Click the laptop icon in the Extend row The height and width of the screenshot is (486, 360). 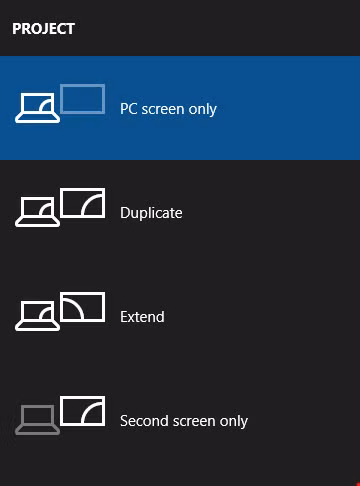coord(37,316)
